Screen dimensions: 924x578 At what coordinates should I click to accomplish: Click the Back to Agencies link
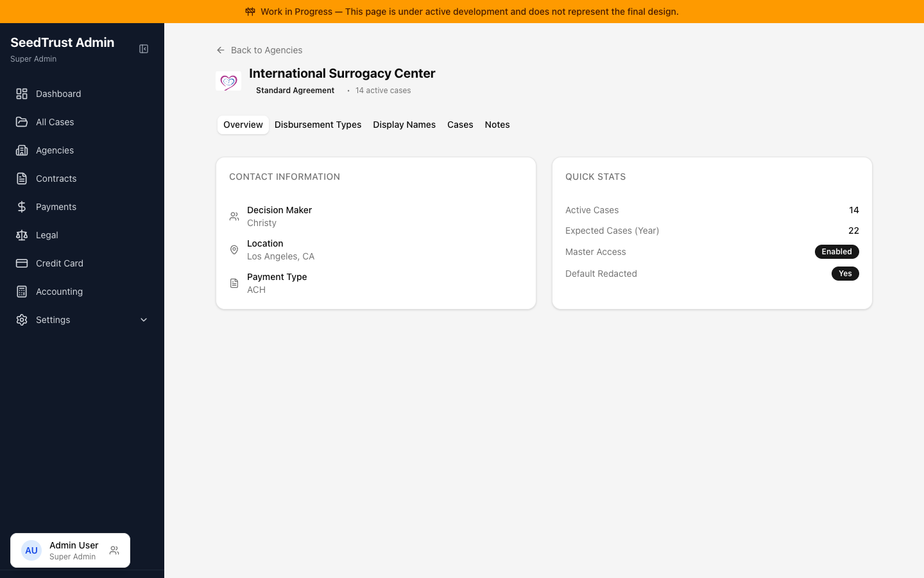[x=259, y=50]
